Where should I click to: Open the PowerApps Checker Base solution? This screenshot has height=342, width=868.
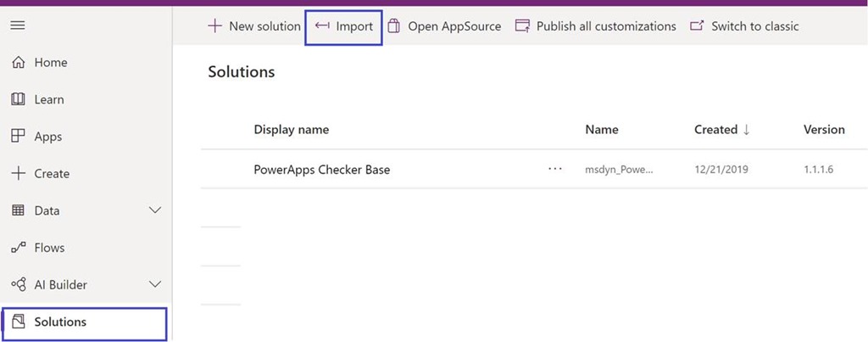point(321,169)
